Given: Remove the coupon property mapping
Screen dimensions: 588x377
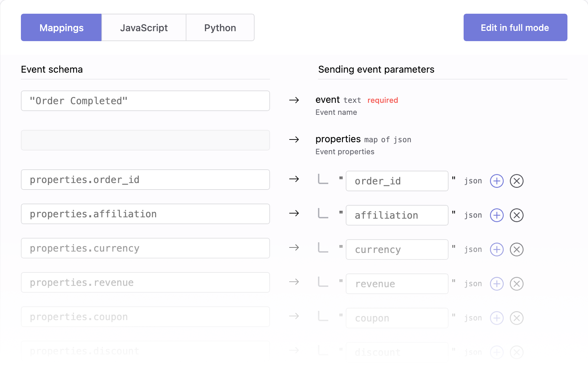Looking at the screenshot, I should (516, 318).
